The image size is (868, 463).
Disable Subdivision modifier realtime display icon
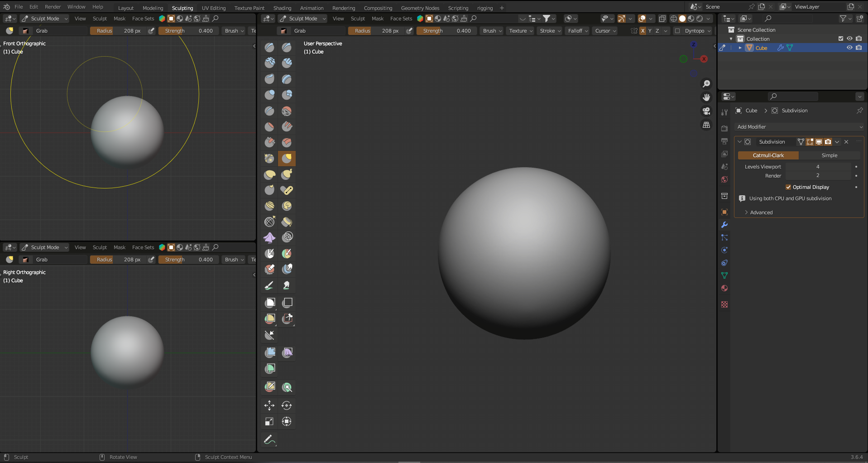pyautogui.click(x=818, y=142)
